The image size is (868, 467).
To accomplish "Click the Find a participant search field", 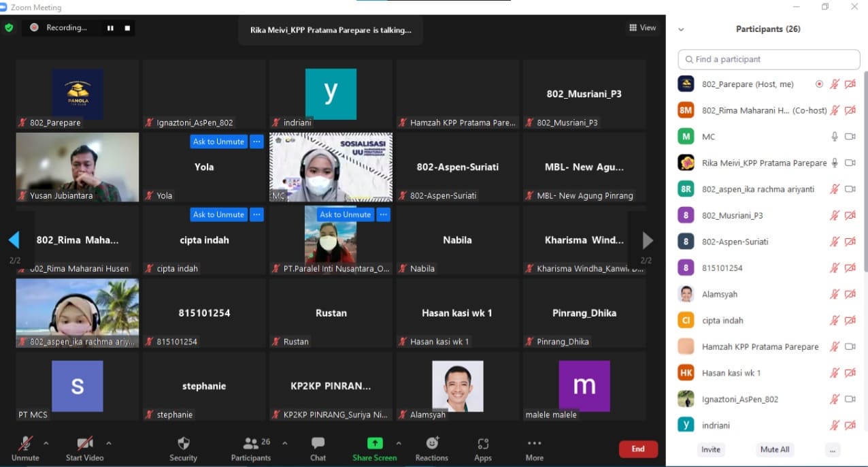I will click(x=769, y=59).
